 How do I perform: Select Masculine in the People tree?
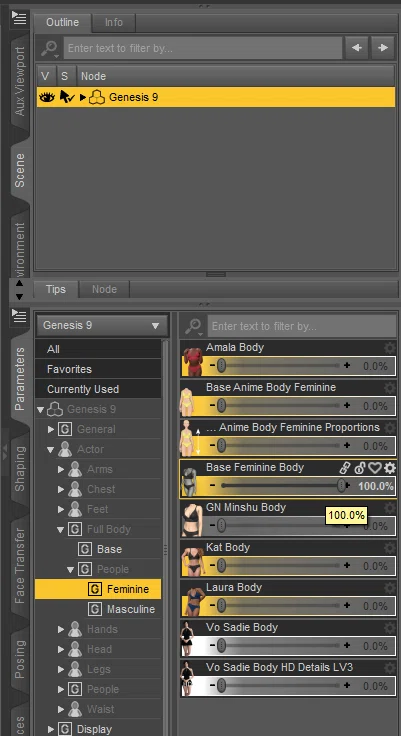(x=131, y=609)
